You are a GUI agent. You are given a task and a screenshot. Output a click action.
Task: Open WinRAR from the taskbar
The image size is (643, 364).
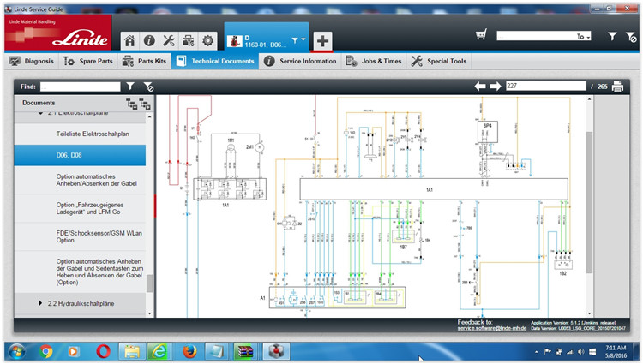coord(245,351)
